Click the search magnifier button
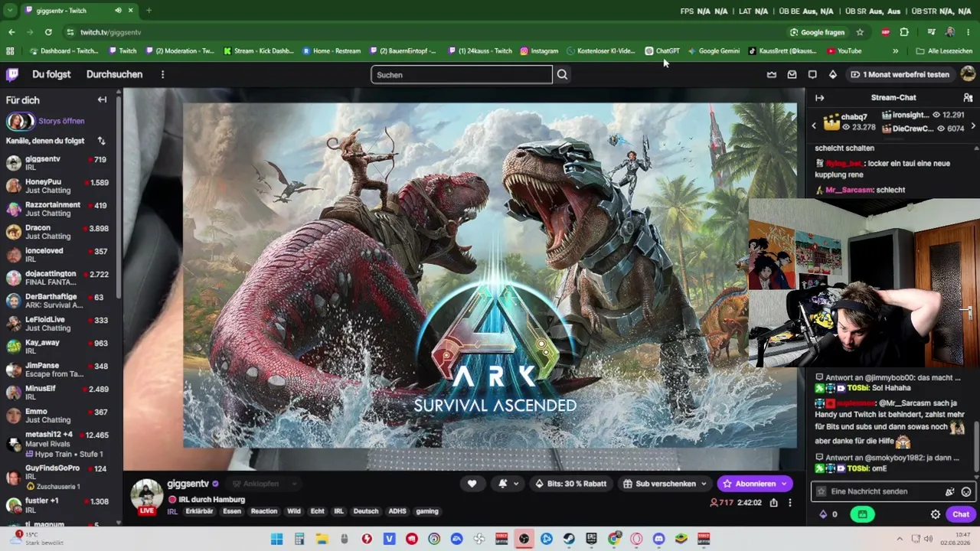 point(562,74)
